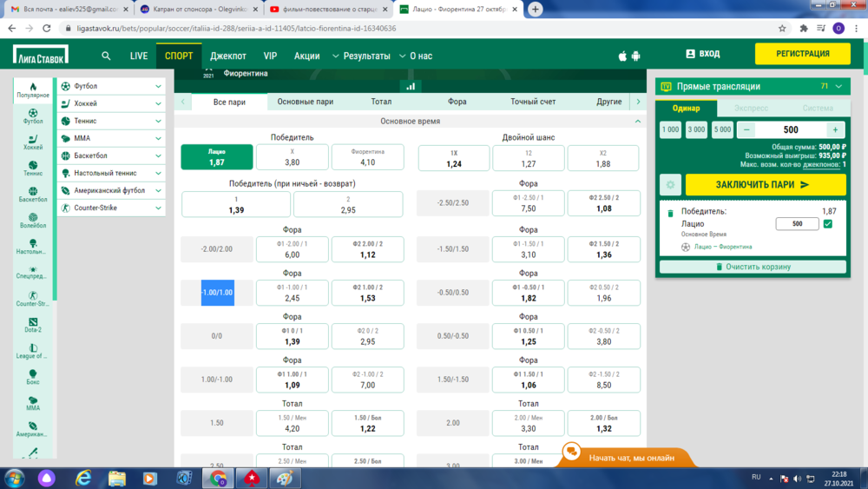Image resolution: width=868 pixels, height=489 pixels.
Task: Expand the Хоккей category in sports list
Action: coord(111,103)
